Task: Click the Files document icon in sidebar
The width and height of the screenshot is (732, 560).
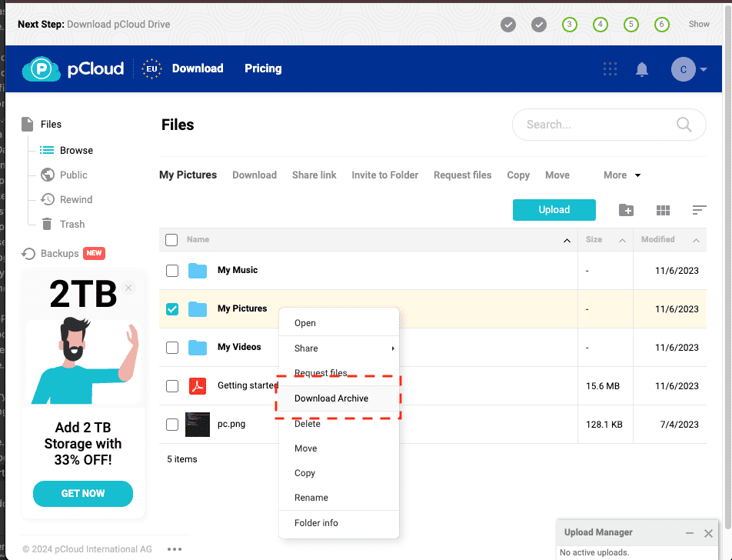Action: [28, 125]
